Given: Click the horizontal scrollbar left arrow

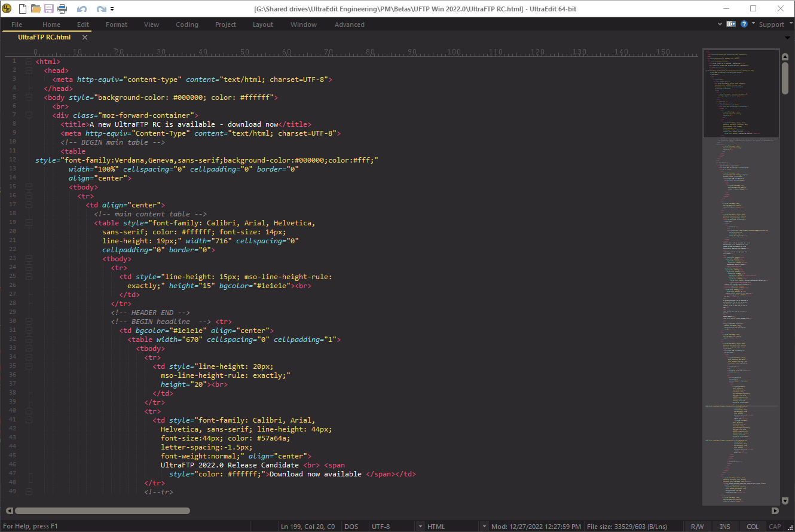Looking at the screenshot, I should coord(9,511).
